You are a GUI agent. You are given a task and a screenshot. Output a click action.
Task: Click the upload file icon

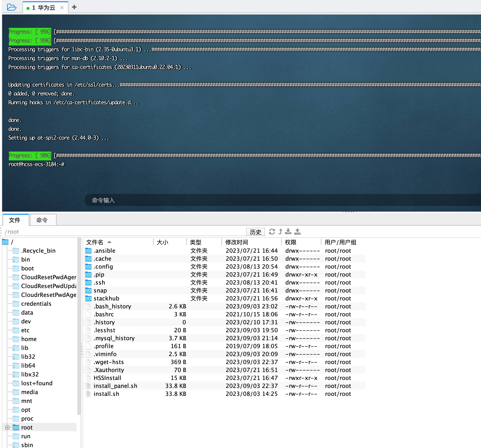297,232
